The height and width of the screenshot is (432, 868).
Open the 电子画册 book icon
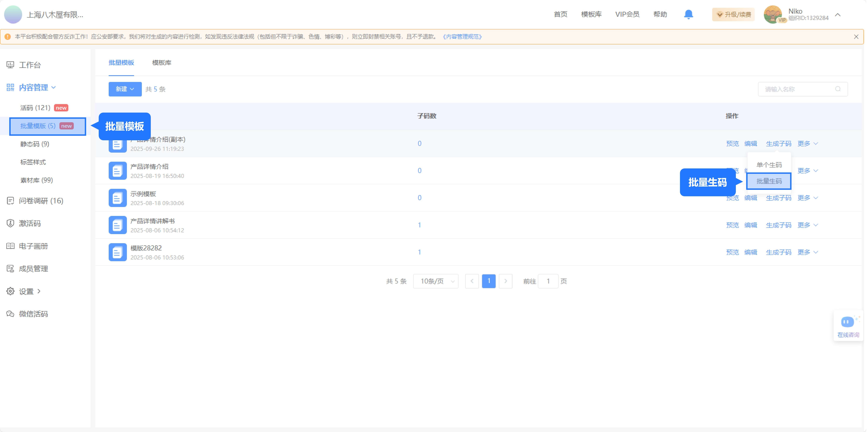10,246
